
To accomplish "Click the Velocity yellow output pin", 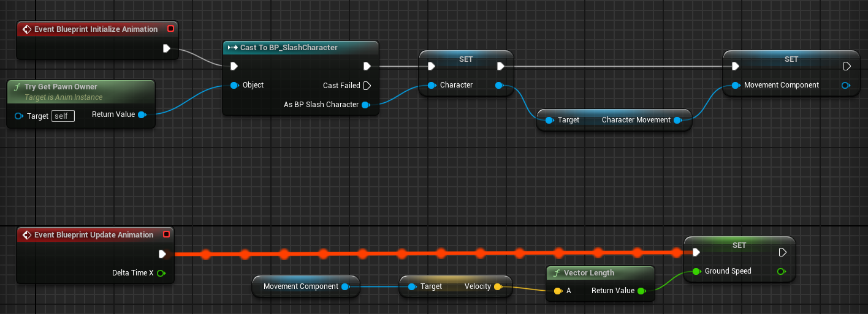I will [x=498, y=286].
